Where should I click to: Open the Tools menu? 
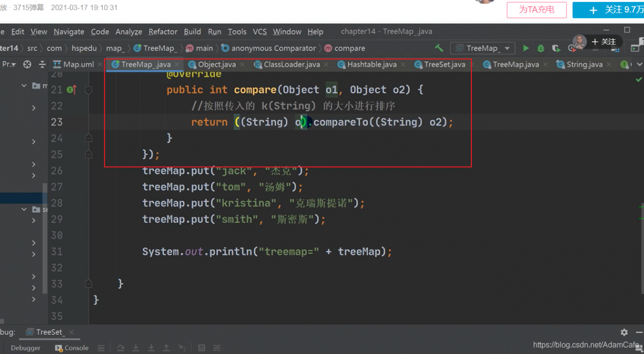click(237, 31)
